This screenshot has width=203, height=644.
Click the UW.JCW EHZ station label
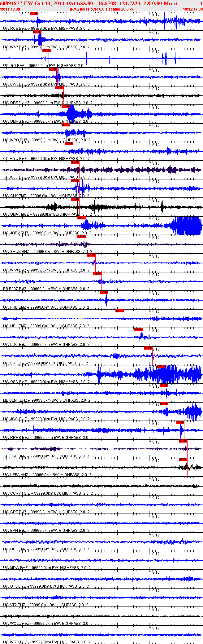pyautogui.click(x=15, y=419)
